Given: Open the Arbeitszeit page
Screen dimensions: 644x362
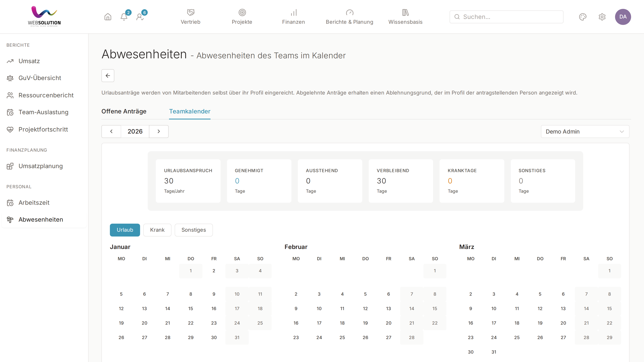Looking at the screenshot, I should click(x=44, y=203).
